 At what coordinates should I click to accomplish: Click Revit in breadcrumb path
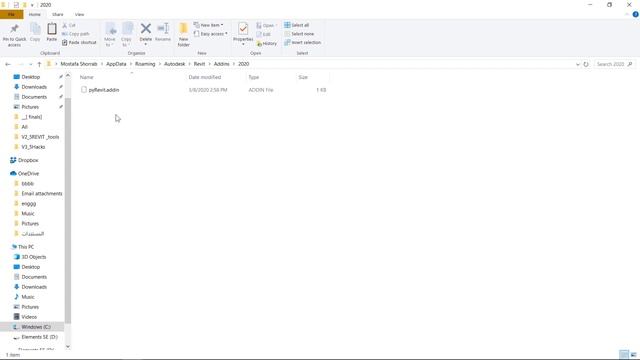(200, 64)
